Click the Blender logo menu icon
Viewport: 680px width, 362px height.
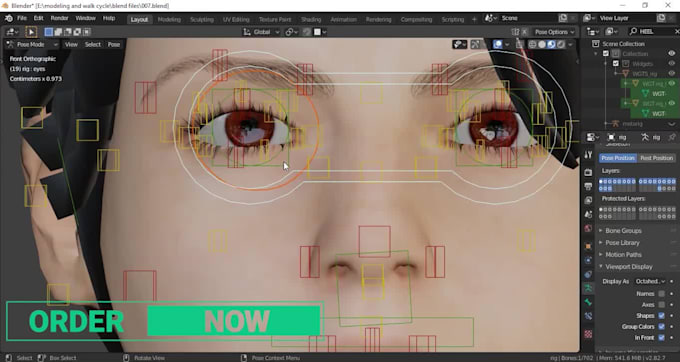8,19
